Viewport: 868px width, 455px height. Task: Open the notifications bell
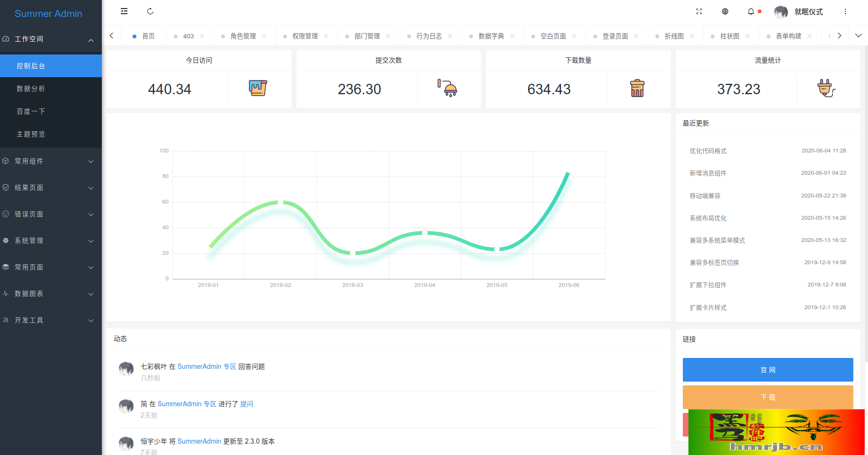pos(751,11)
